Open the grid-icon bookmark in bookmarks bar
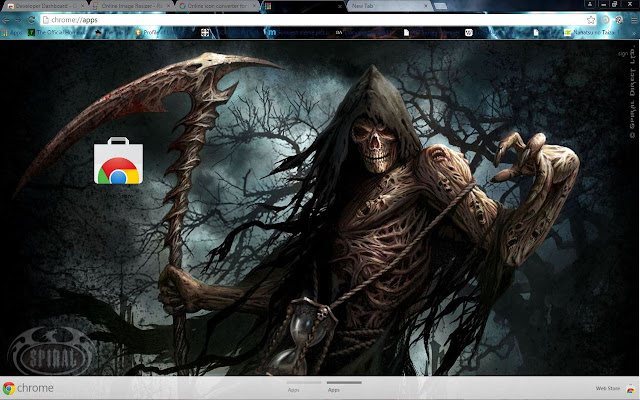The image size is (640, 400). (x=205, y=33)
